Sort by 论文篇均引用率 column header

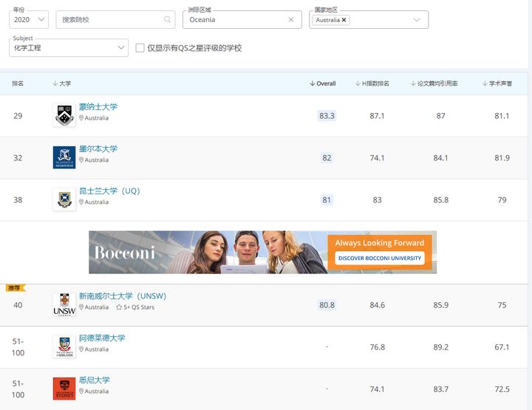point(434,83)
